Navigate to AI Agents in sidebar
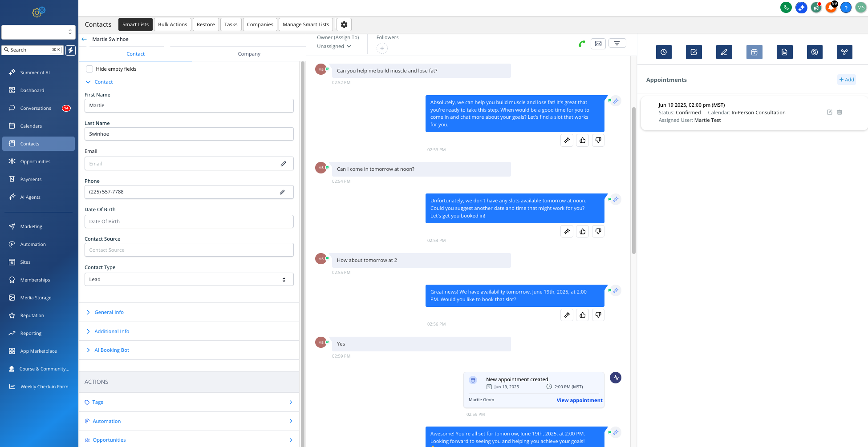Screen dimensions: 868x447 38,197
